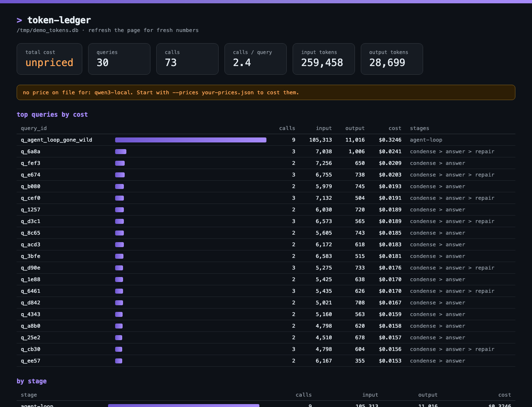
Task: Click the 105,313 input value in queries table
Action: [x=320, y=140]
